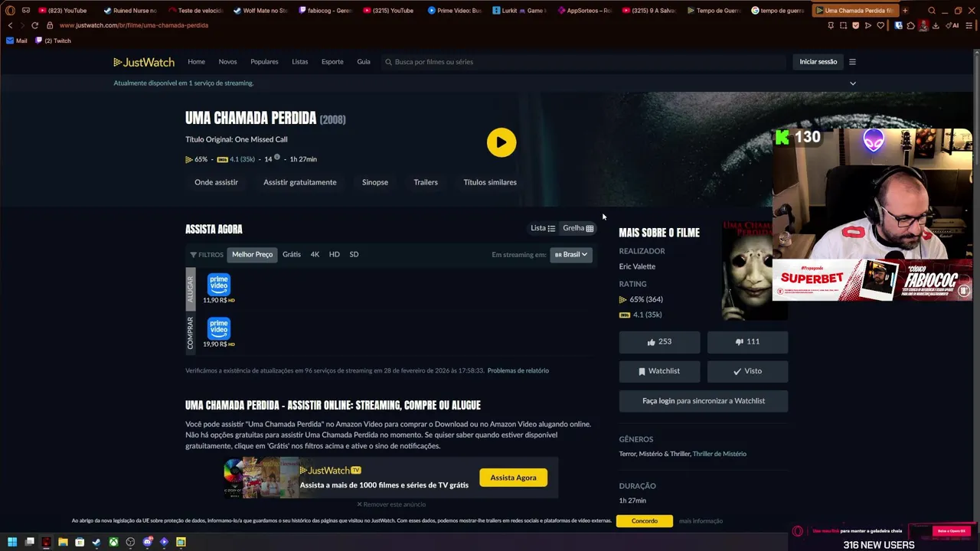Open the Xbox app from the taskbar
The image size is (980, 551).
coord(113,542)
